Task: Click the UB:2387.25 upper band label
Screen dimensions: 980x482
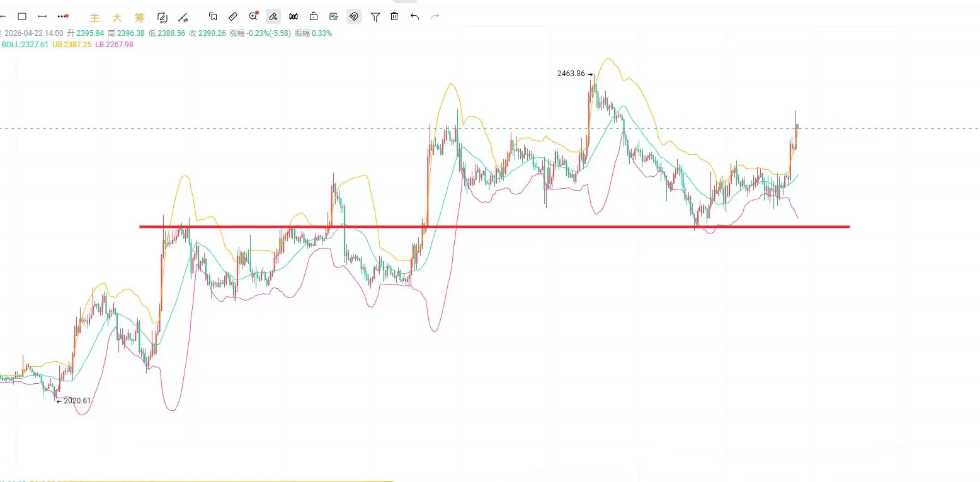Action: tap(72, 45)
